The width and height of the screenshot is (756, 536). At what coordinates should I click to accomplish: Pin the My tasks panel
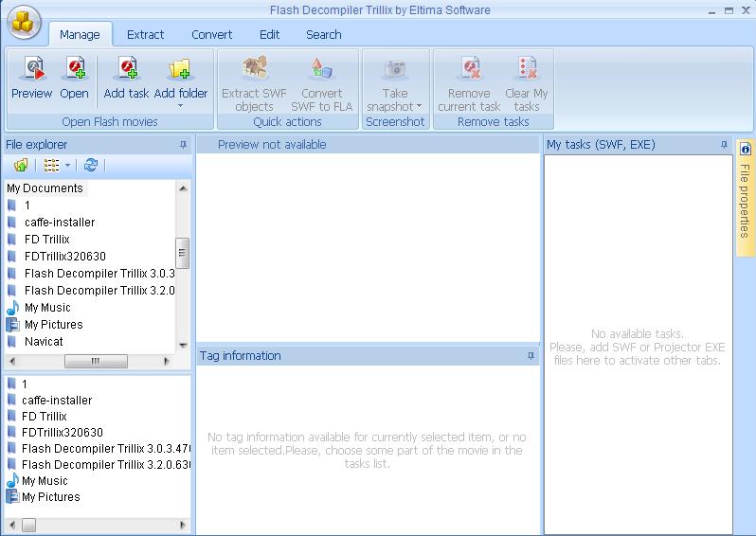724,144
